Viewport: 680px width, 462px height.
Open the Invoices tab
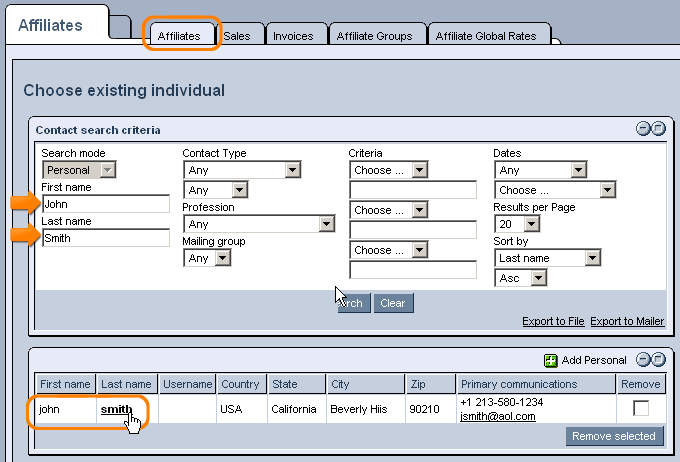tap(293, 36)
